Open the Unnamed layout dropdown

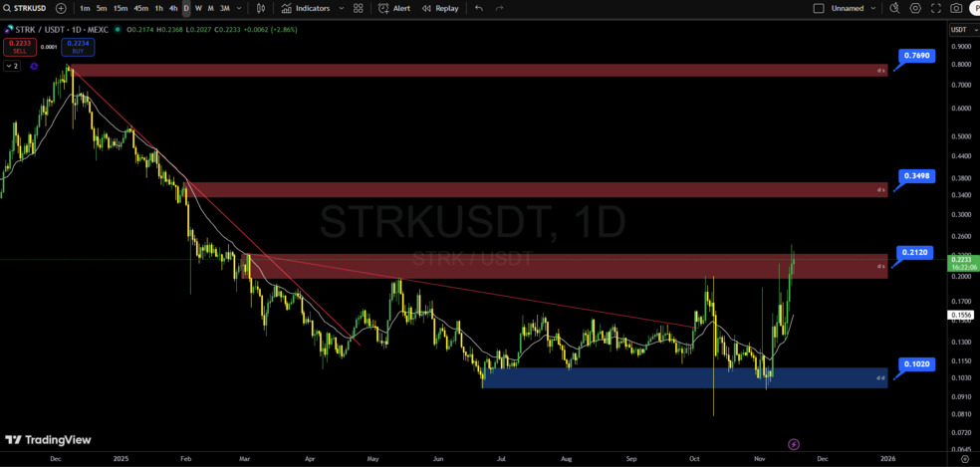point(873,8)
